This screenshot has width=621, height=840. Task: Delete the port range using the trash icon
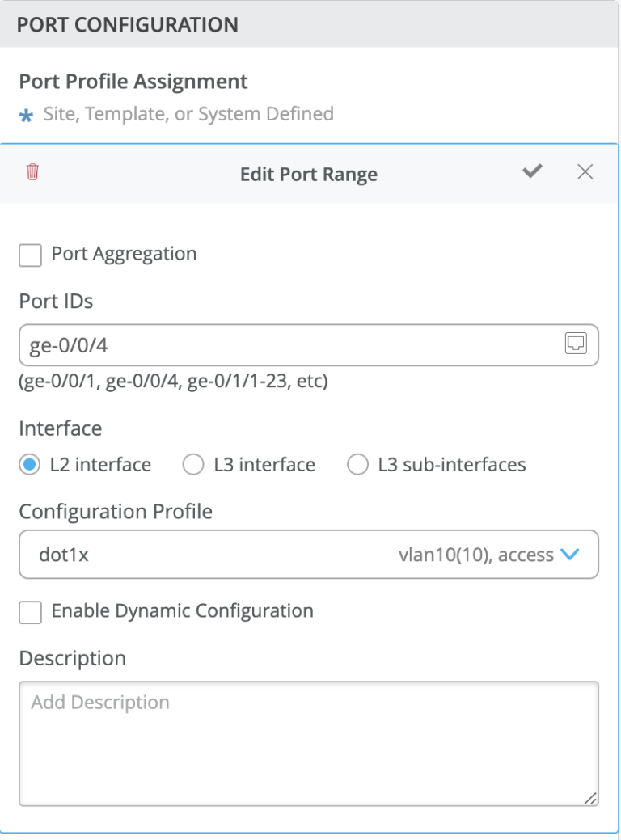32,172
